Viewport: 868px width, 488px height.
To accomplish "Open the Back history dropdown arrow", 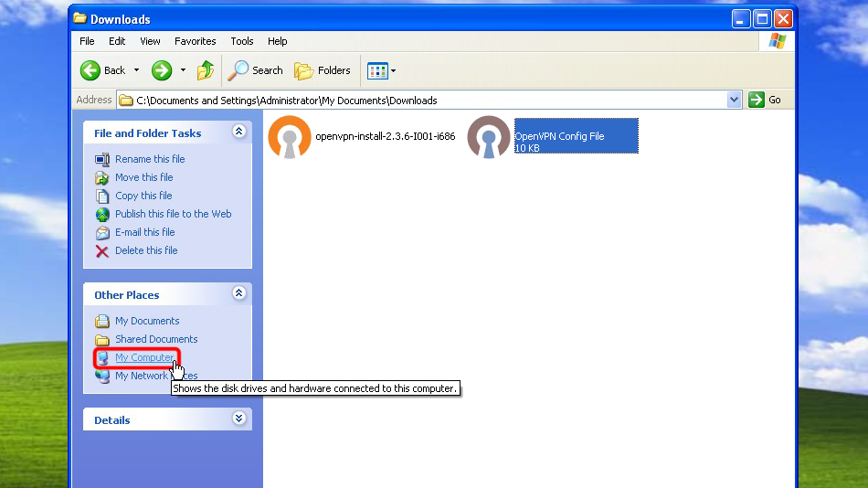I will click(137, 70).
